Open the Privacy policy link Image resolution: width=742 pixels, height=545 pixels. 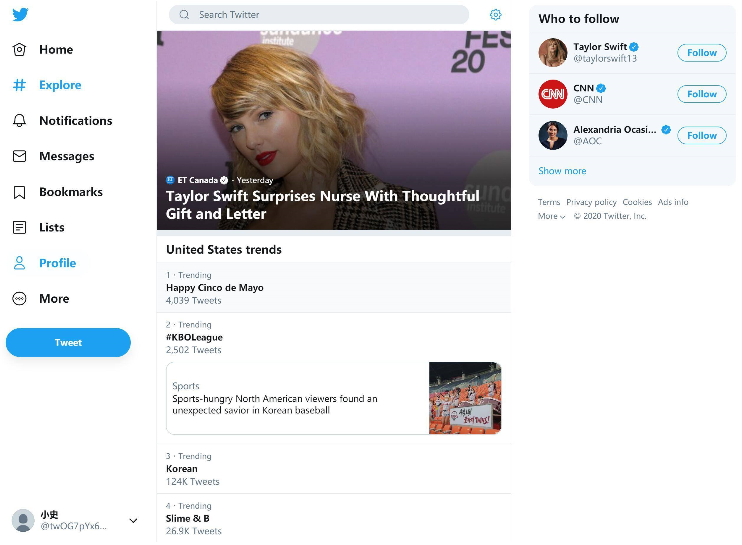click(591, 202)
